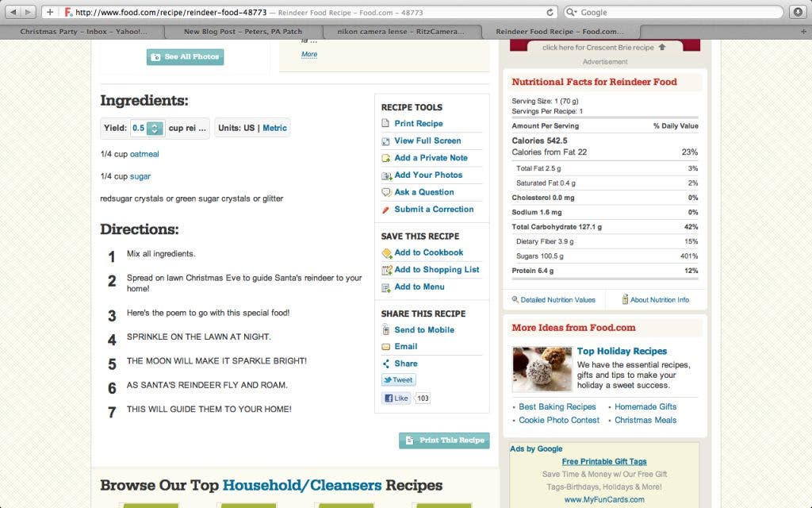
Task: Open the Google search engine dropdown
Action: point(571,12)
